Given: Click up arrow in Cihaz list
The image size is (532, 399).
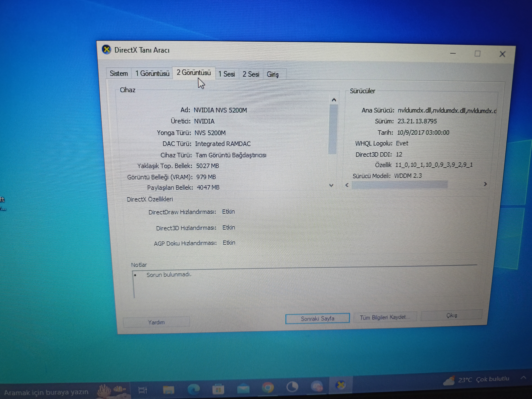Looking at the screenshot, I should [334, 100].
